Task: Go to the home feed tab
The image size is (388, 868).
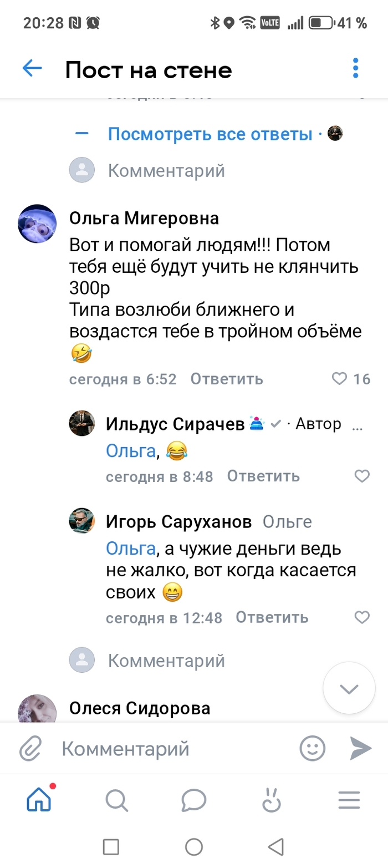Action: [x=39, y=800]
